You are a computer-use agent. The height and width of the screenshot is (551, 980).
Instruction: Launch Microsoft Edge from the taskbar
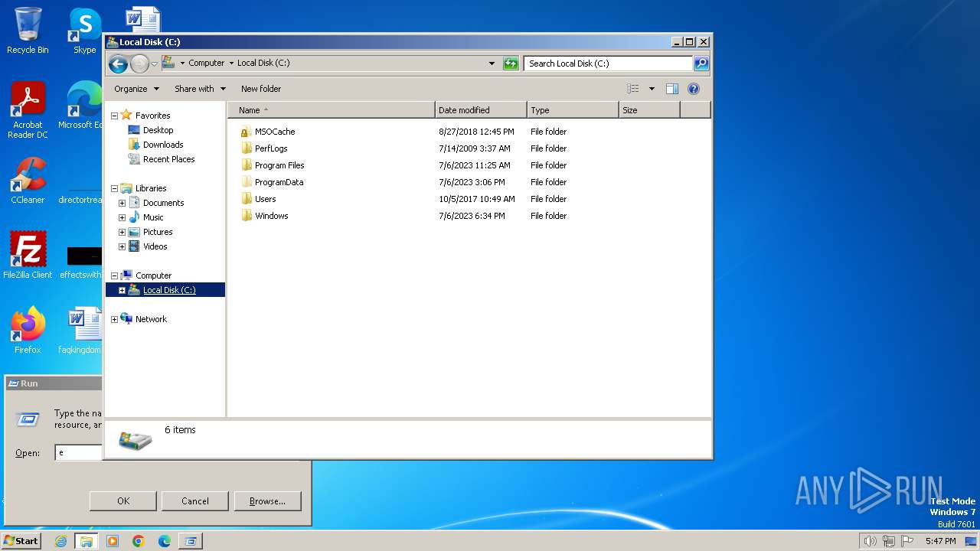[165, 541]
